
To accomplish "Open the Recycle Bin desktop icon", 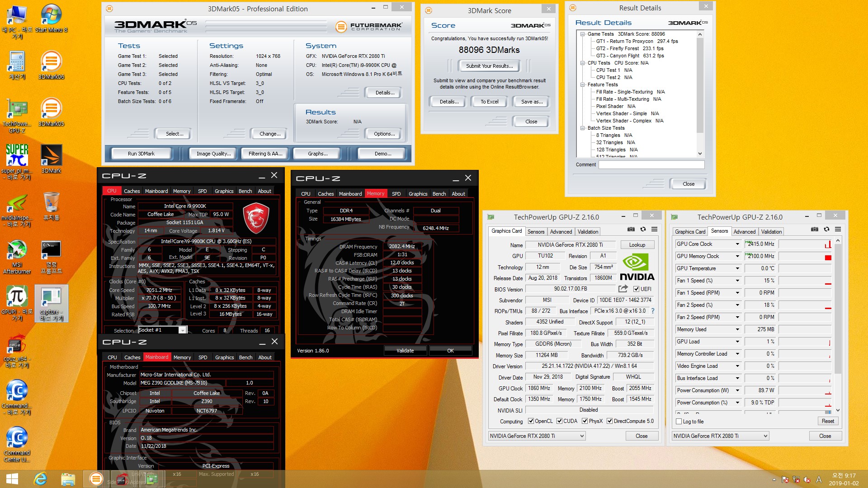I will point(51,206).
